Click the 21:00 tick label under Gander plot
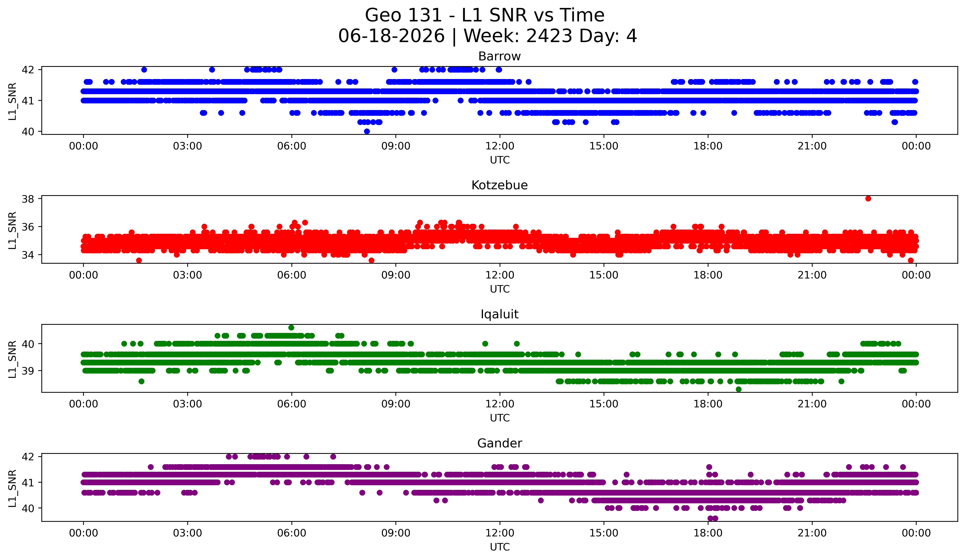The height and width of the screenshot is (560, 965). point(812,533)
